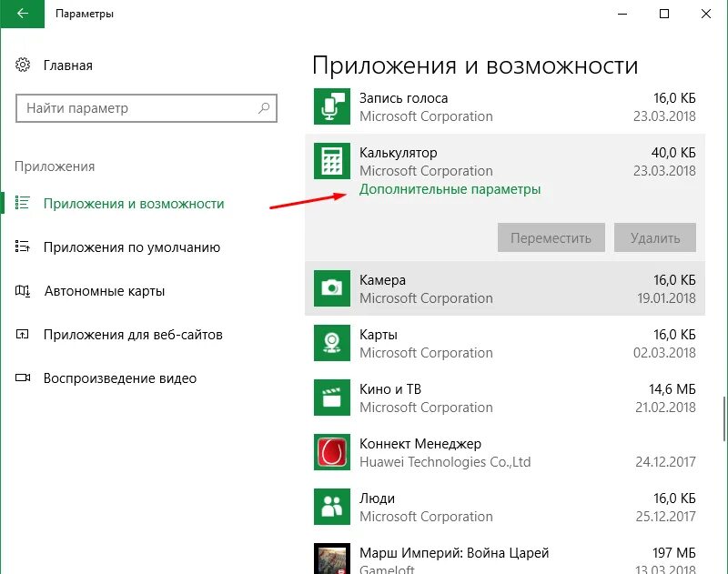The height and width of the screenshot is (574, 728).
Task: Click the date 19.01.2018
Action: (666, 298)
